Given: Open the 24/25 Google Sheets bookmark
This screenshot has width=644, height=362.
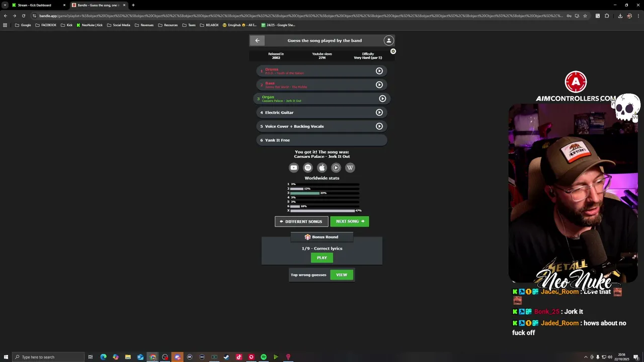Looking at the screenshot, I should [x=278, y=25].
